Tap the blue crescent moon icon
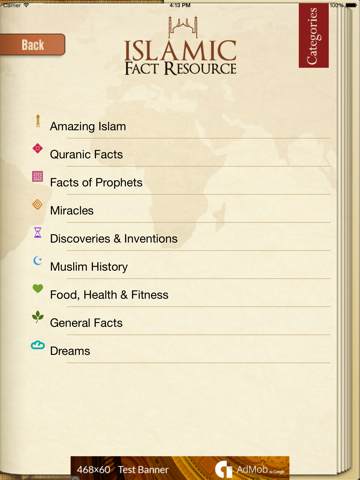This screenshot has height=480, width=360. [x=38, y=260]
